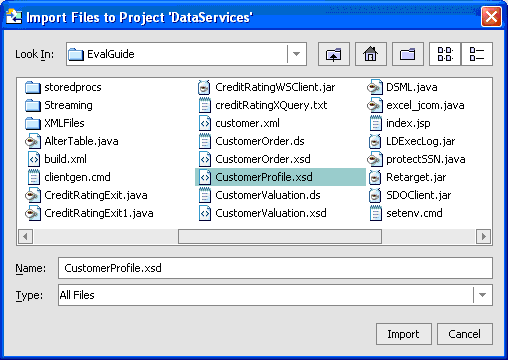Click the CustomerValuation.xsd file name
This screenshot has width=508, height=360.
(271, 213)
